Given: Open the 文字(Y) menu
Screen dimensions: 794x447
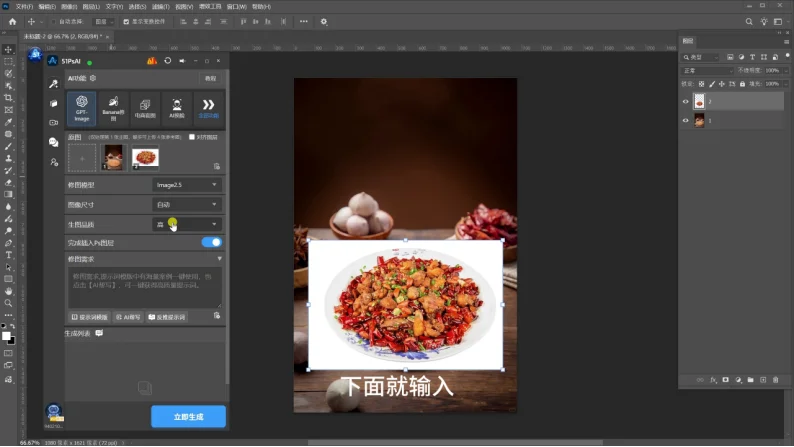Looking at the screenshot, I should pos(114,7).
